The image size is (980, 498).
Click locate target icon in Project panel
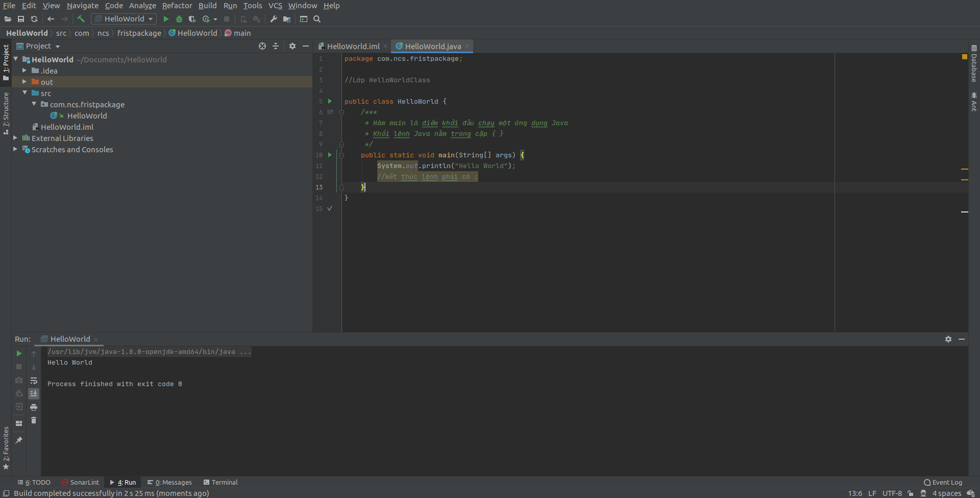coord(262,46)
